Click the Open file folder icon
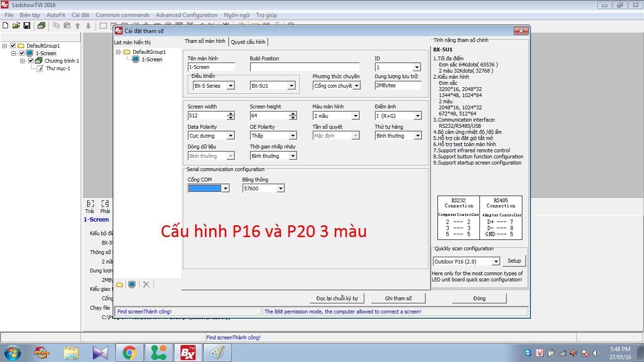 16,25
